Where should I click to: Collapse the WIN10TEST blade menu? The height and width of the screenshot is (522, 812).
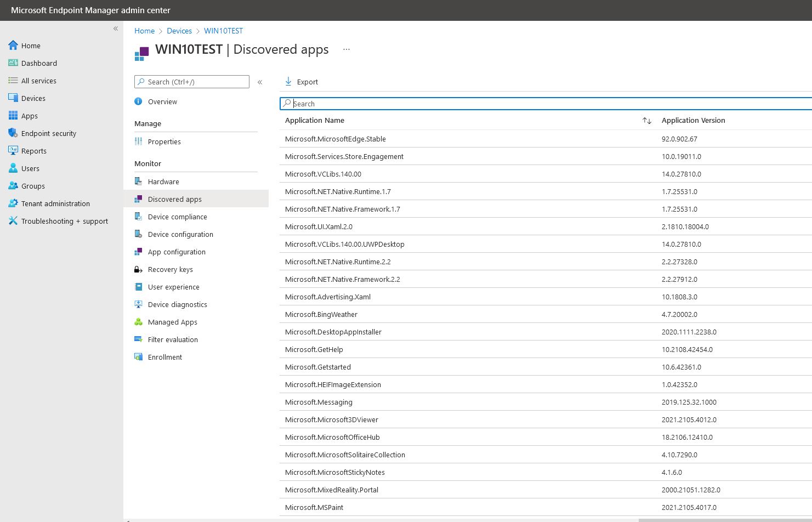260,82
